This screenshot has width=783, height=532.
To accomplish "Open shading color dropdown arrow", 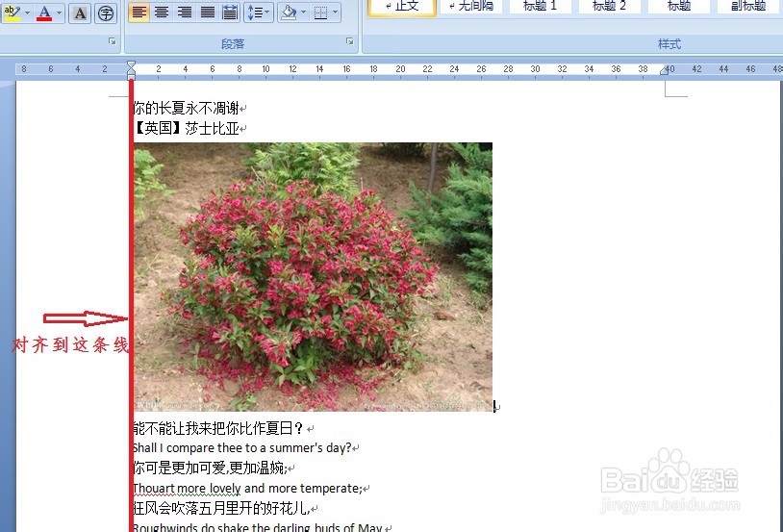I will pos(303,12).
